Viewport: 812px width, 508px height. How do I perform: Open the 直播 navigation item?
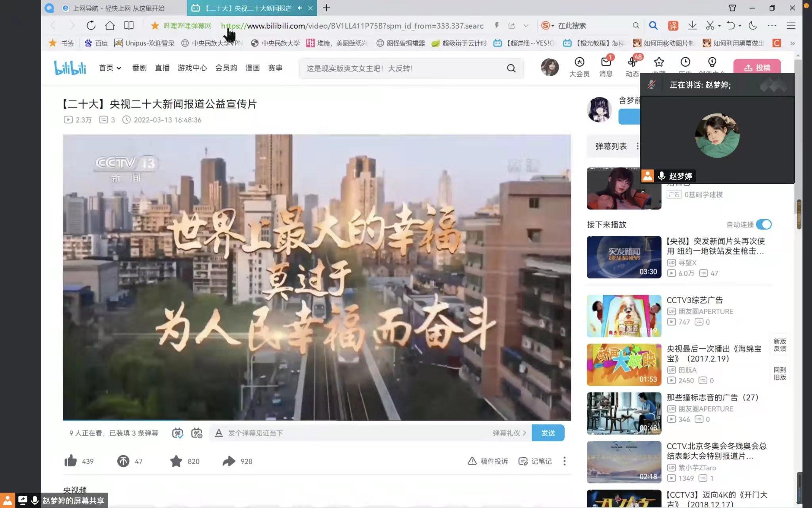coord(162,68)
